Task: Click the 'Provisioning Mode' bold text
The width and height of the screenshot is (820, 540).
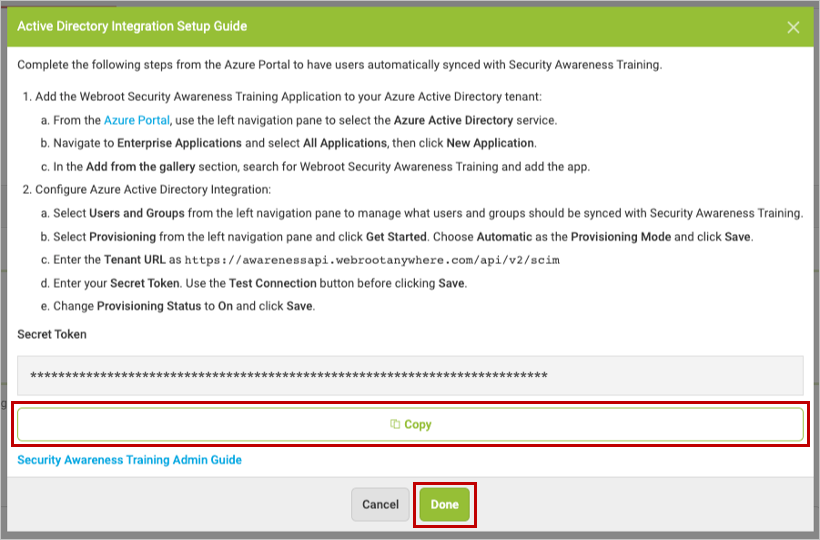Action: pos(621,237)
